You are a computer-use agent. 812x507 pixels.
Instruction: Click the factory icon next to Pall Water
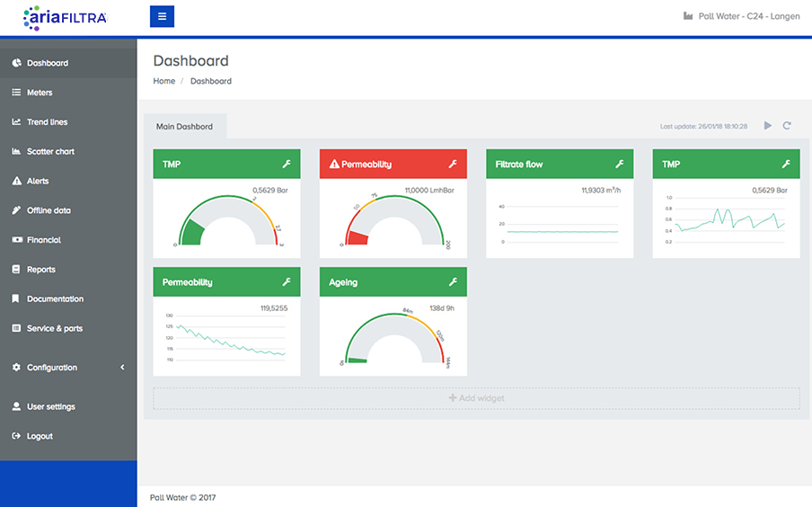tap(688, 16)
